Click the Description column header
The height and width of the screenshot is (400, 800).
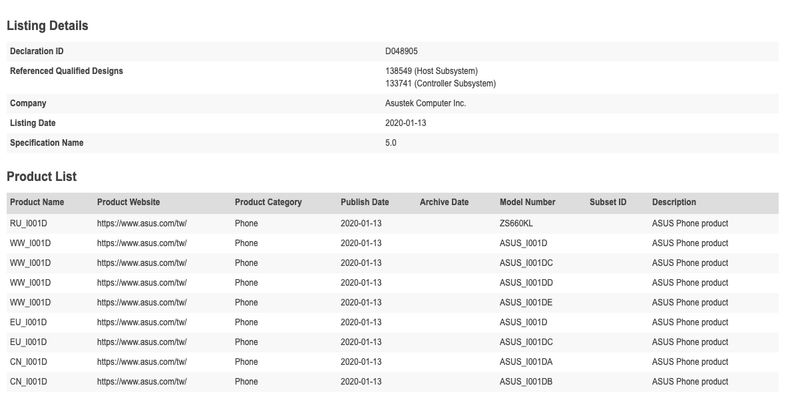point(674,202)
